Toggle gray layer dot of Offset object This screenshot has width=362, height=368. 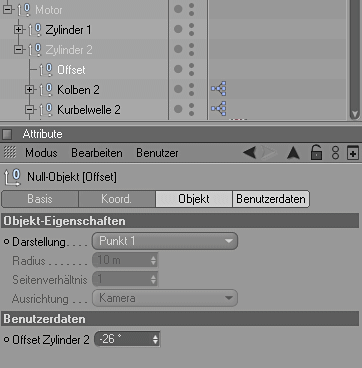coord(178,69)
